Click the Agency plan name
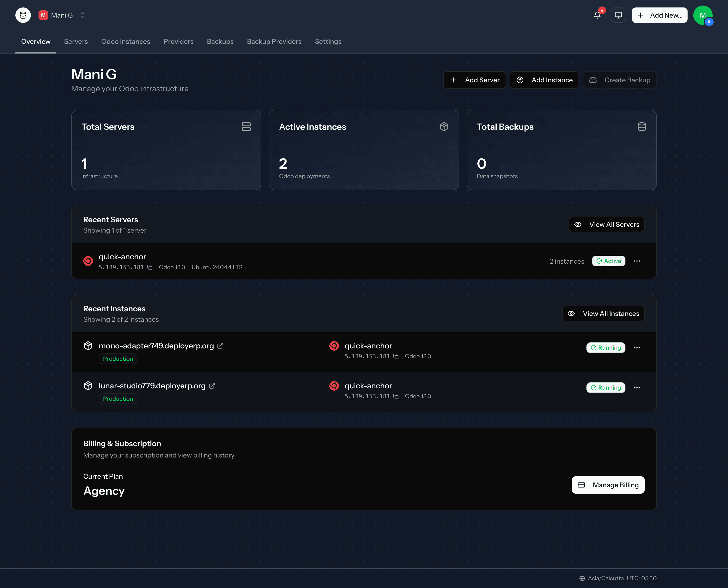This screenshot has height=588, width=728. pyautogui.click(x=104, y=491)
